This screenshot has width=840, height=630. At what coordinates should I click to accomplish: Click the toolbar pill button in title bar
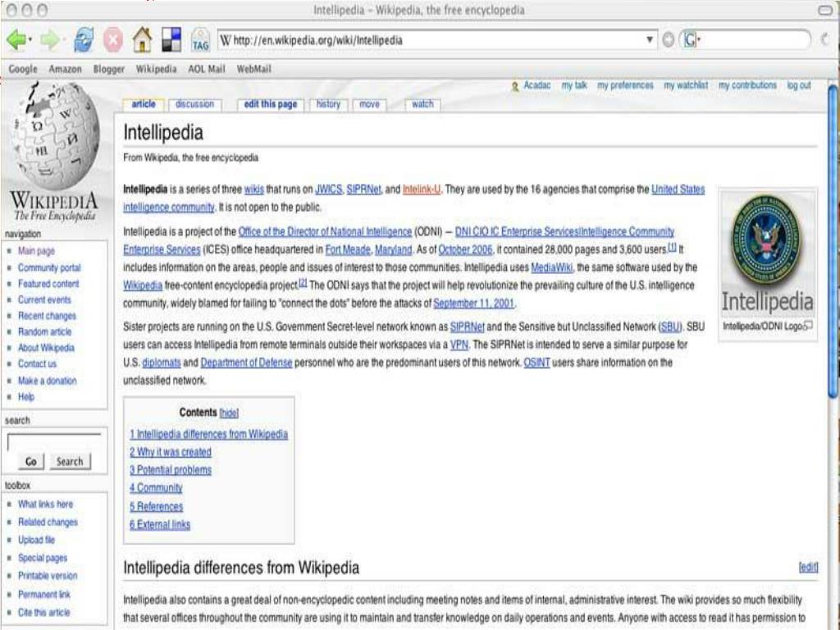coord(825,10)
